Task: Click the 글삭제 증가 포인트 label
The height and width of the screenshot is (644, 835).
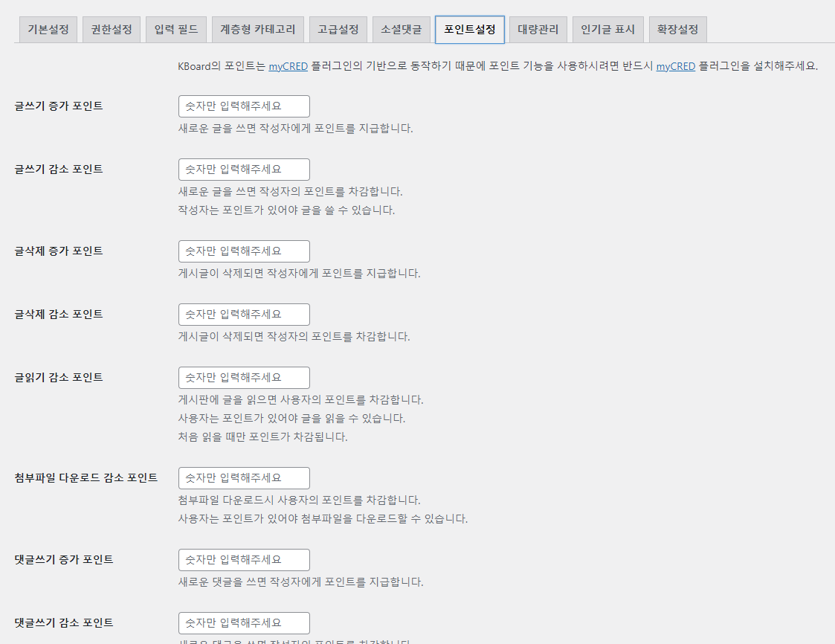Action: 59,251
